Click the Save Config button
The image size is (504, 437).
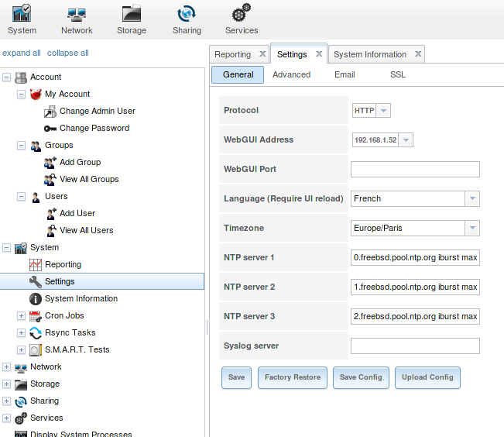pyautogui.click(x=361, y=377)
